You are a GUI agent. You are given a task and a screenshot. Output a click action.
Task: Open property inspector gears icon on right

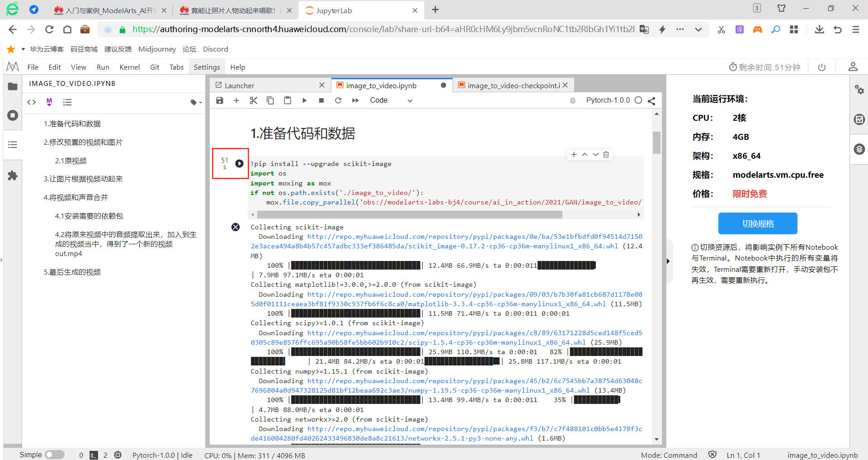tap(859, 89)
